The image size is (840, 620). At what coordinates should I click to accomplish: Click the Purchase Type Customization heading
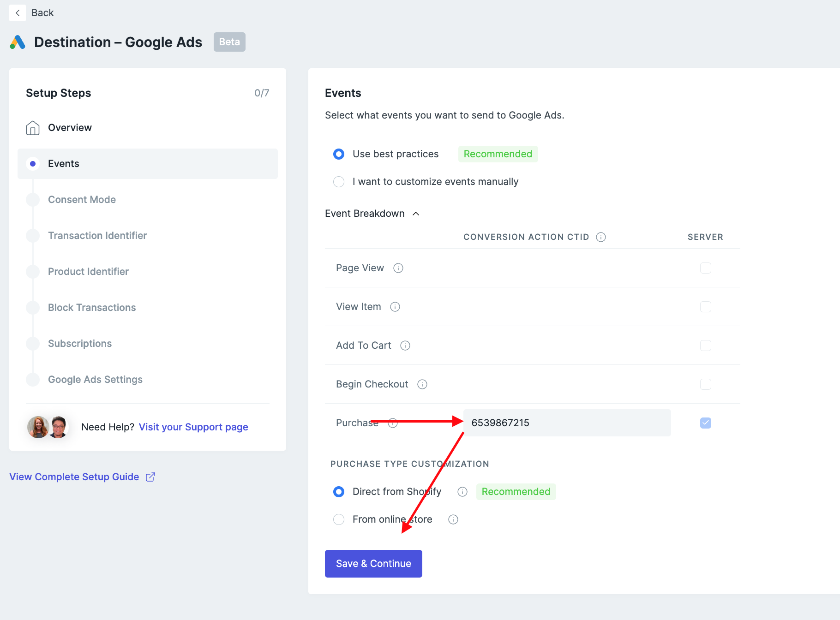(410, 464)
